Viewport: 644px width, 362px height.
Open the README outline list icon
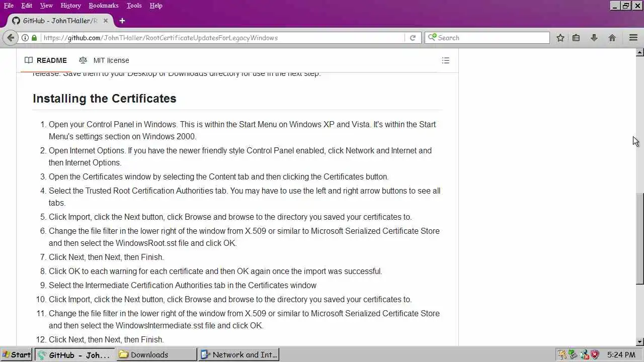tap(445, 60)
